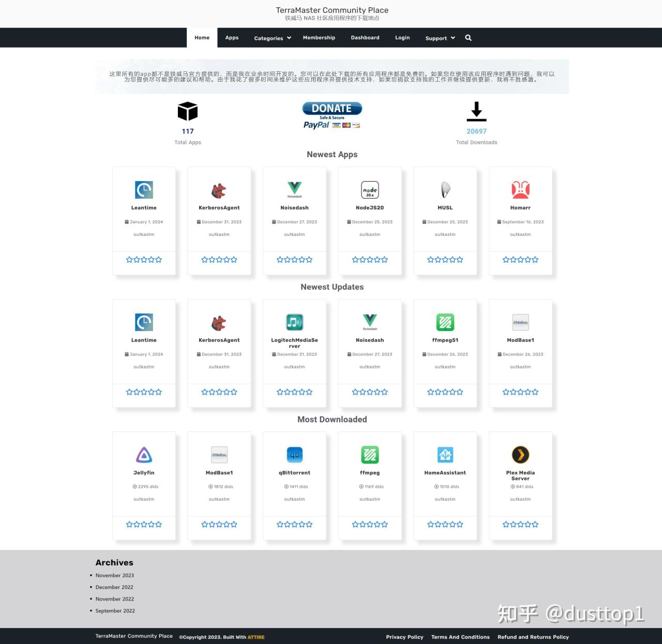Rate Plex Media Server star rating

click(520, 525)
